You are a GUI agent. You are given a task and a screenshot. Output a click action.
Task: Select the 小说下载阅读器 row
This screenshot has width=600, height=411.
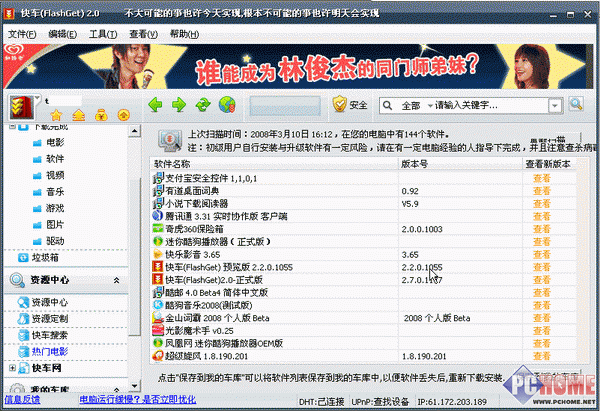click(x=364, y=204)
